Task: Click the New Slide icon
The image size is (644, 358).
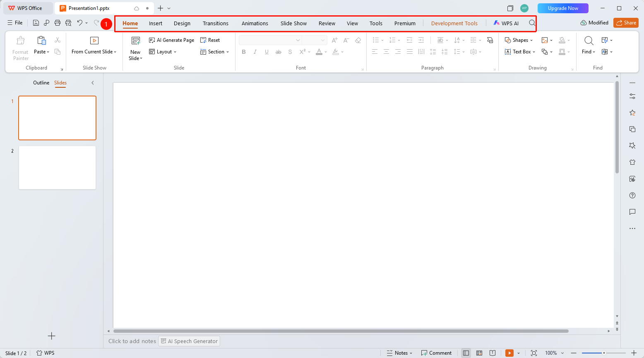Action: click(x=136, y=41)
